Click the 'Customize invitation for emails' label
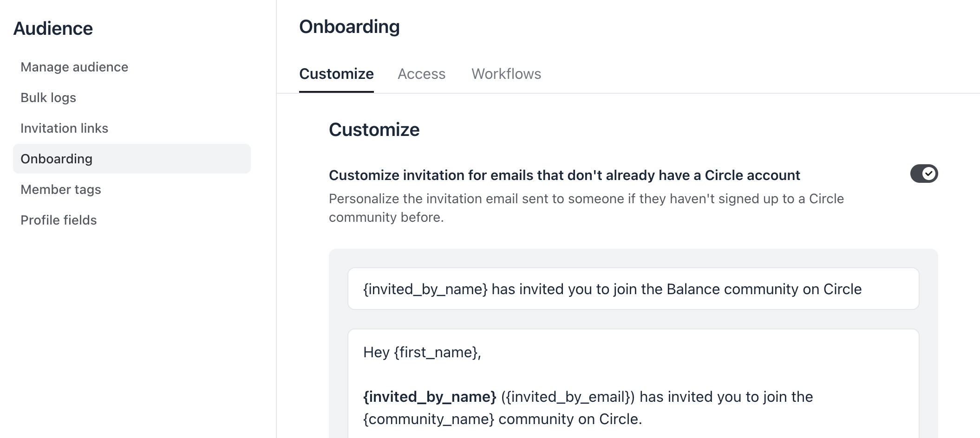Image resolution: width=980 pixels, height=438 pixels. 564,175
